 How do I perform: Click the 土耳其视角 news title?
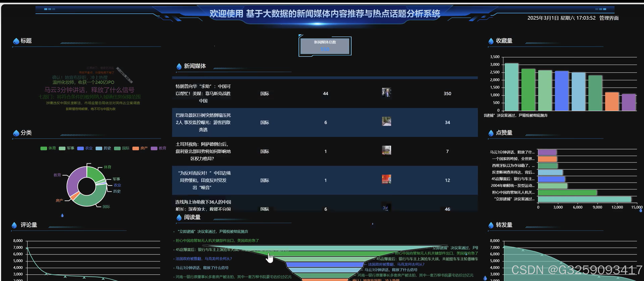pos(203,151)
